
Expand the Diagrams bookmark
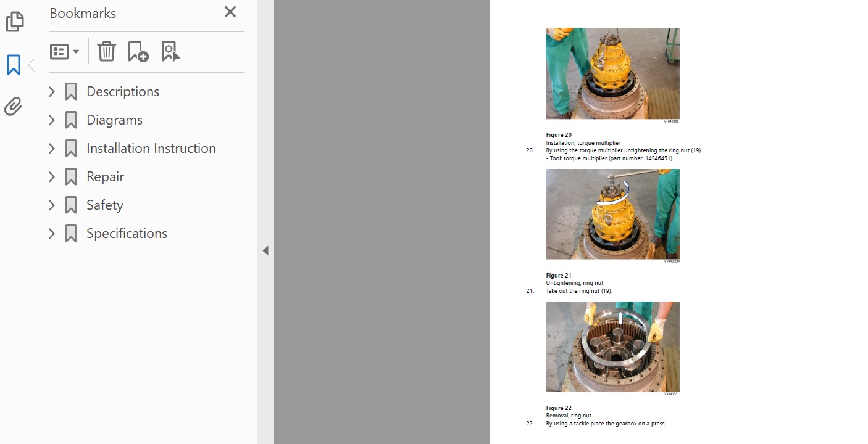[52, 120]
